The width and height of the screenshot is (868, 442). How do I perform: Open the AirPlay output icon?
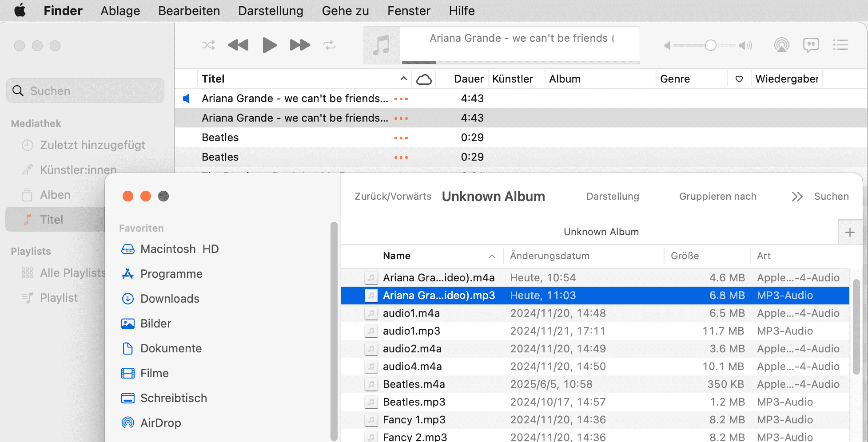(781, 45)
